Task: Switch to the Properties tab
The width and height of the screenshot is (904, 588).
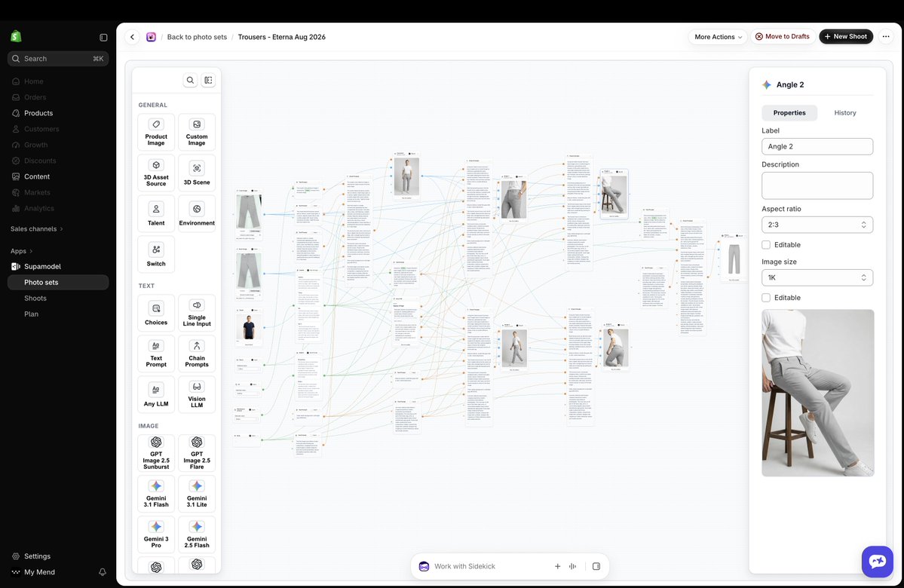Action: (x=789, y=113)
